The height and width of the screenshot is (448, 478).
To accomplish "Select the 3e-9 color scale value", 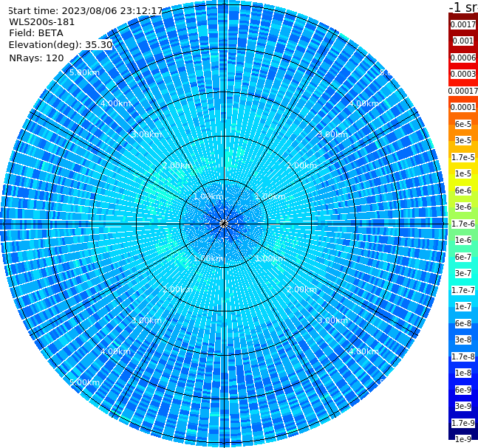I will (463, 406).
